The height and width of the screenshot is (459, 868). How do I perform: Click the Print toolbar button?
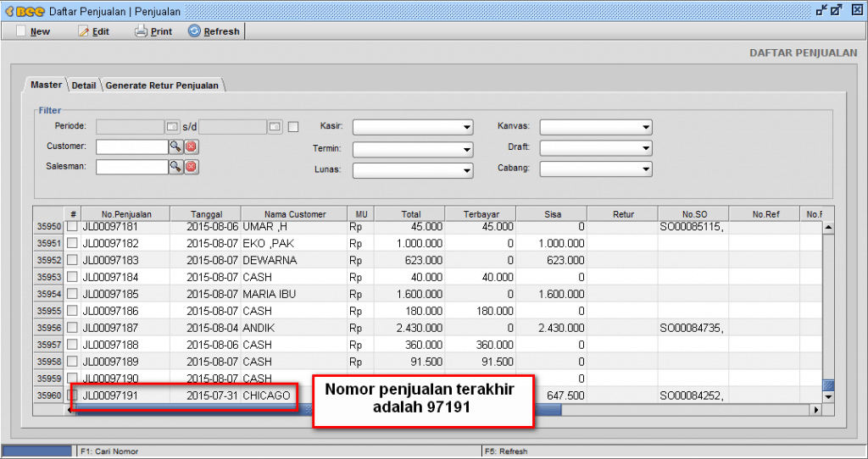(154, 31)
